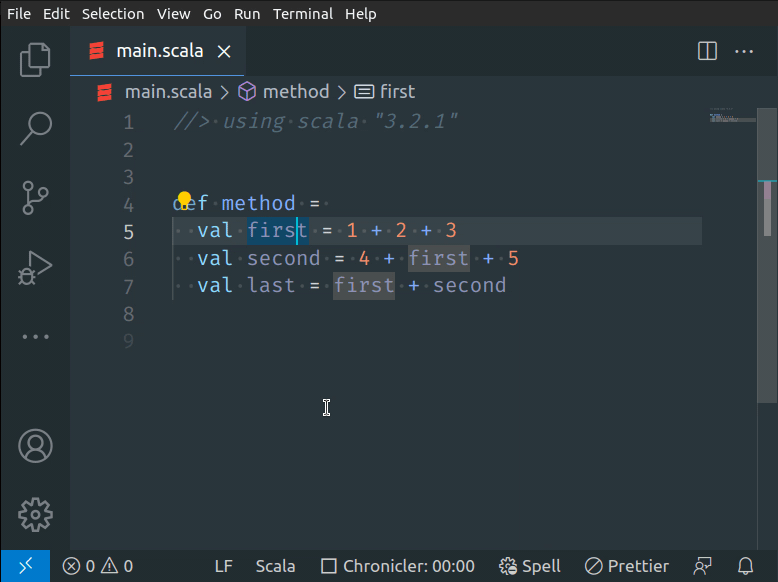Screen dimensions: 778x582
Task: Open the Terminal menu
Action: (303, 14)
